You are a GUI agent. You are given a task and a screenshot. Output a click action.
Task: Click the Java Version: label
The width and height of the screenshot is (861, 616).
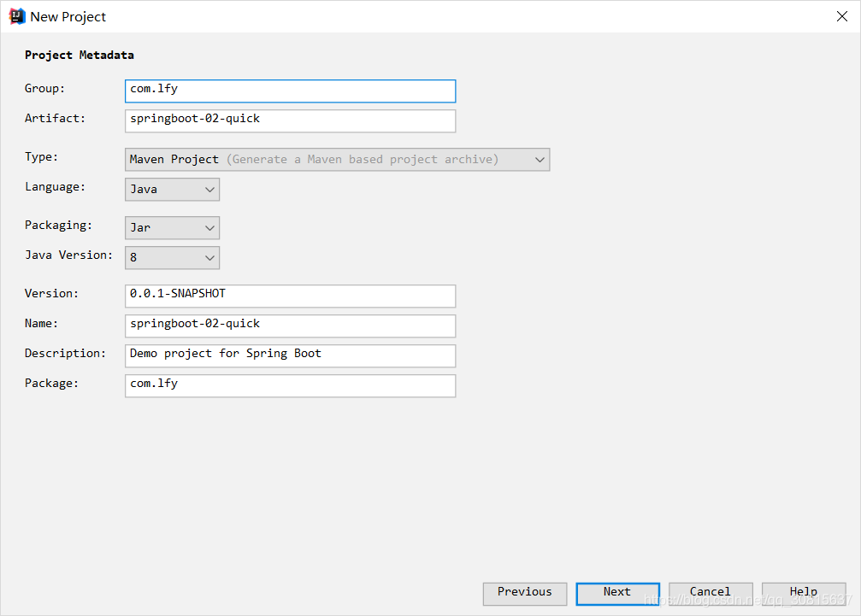pos(68,255)
